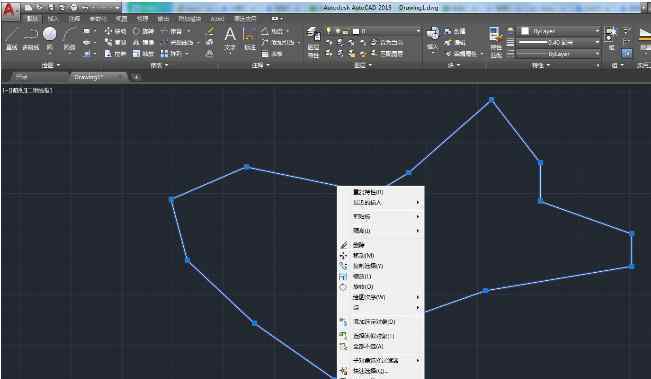Select the Line (直线) draw tool
Viewport: 651px width, 379px height.
point(12,39)
